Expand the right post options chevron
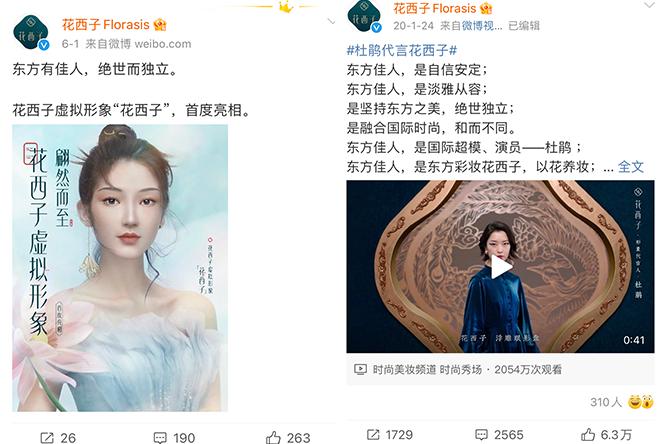The image size is (666, 444). click(x=649, y=5)
